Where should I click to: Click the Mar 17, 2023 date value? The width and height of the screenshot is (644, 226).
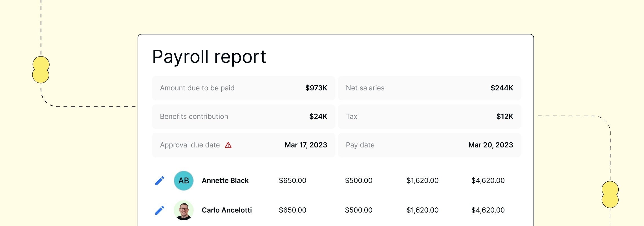click(306, 145)
